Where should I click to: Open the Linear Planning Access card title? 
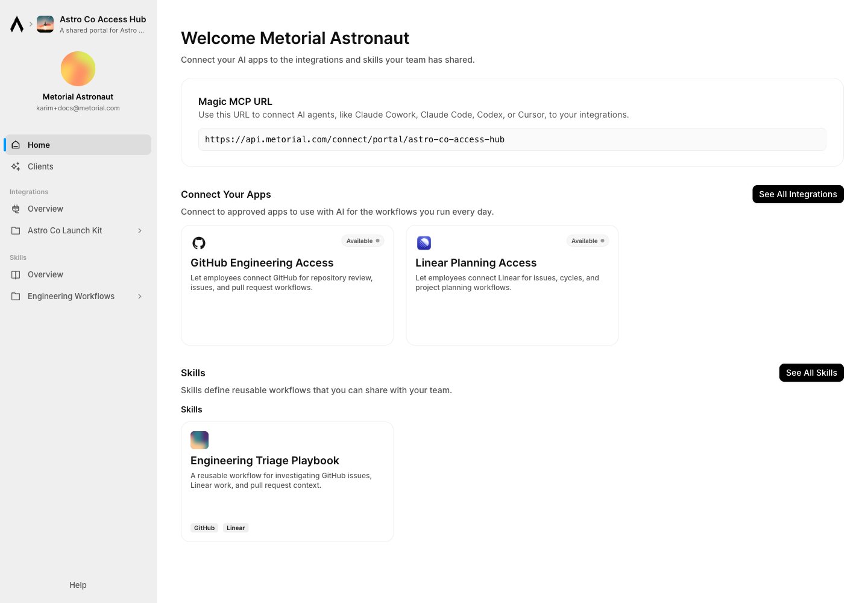point(476,263)
